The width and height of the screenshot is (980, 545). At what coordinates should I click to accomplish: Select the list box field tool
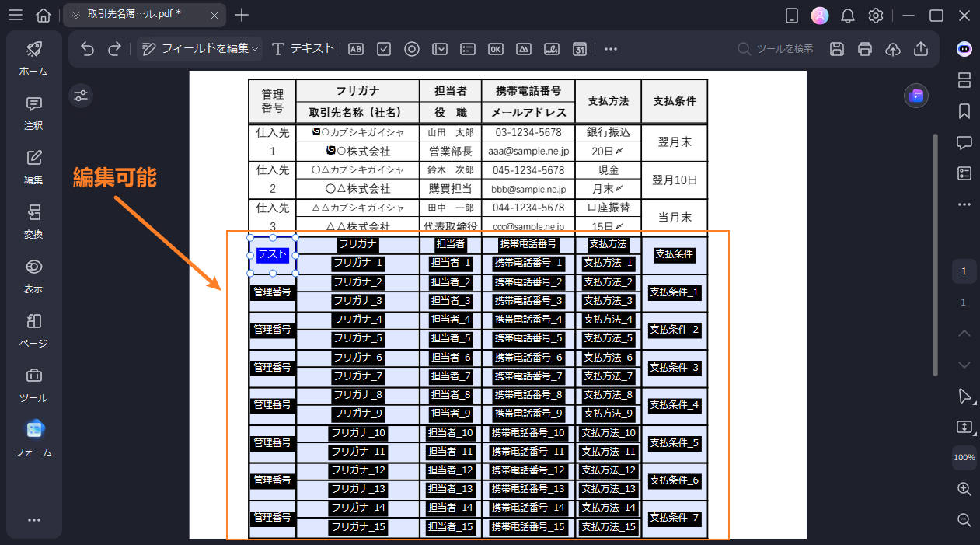[x=467, y=48]
